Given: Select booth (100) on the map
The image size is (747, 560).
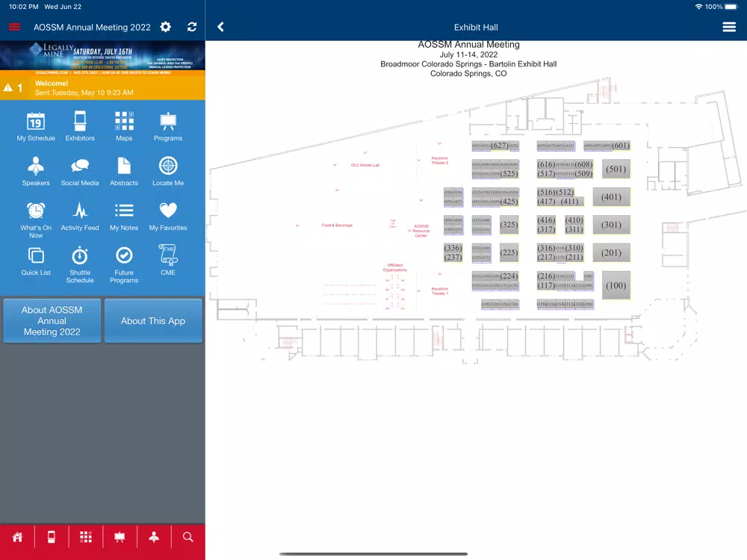Looking at the screenshot, I should coord(616,285).
